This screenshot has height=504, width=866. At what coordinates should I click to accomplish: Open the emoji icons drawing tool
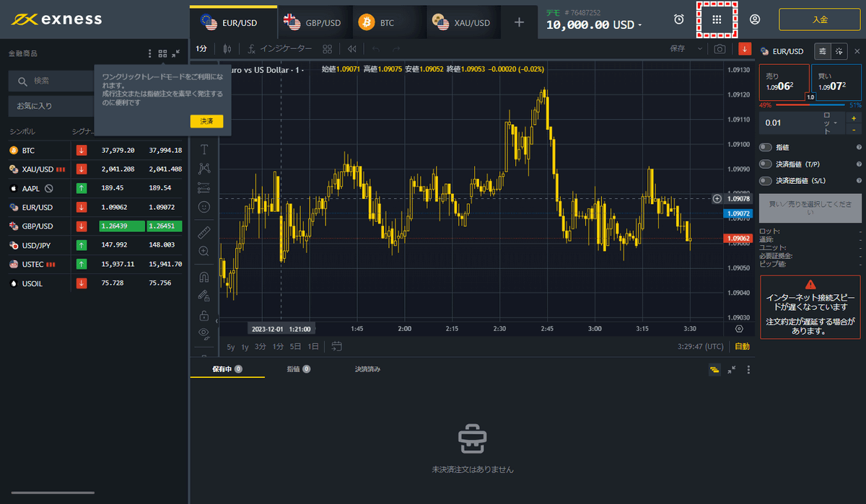(204, 207)
